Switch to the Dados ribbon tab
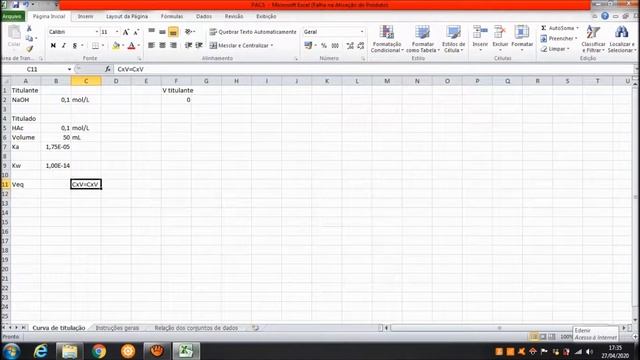The width and height of the screenshot is (640, 360). (x=204, y=16)
